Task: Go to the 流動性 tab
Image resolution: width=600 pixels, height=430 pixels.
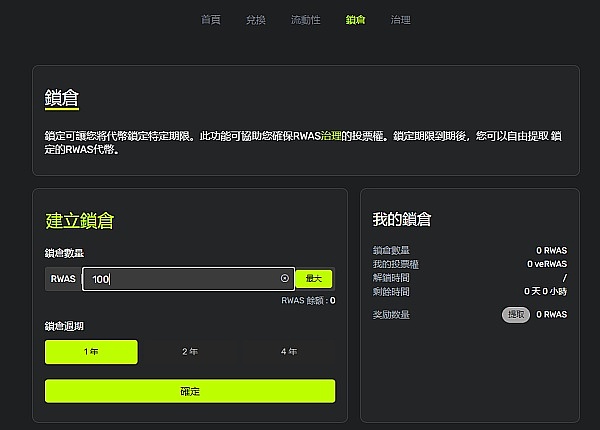Action: [x=305, y=20]
